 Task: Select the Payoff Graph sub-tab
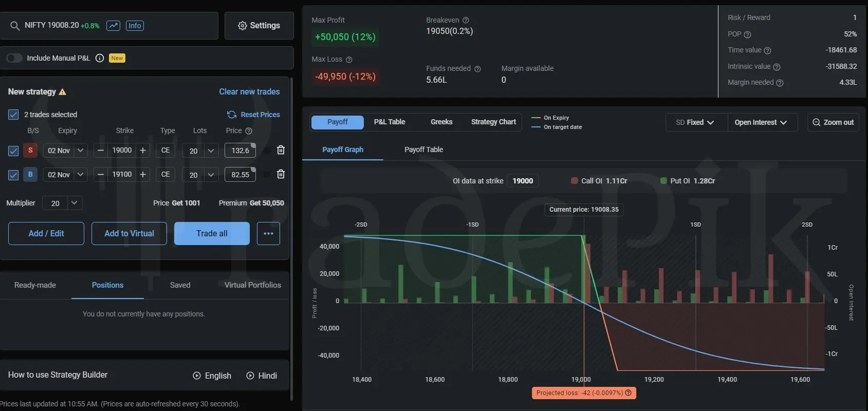[343, 150]
